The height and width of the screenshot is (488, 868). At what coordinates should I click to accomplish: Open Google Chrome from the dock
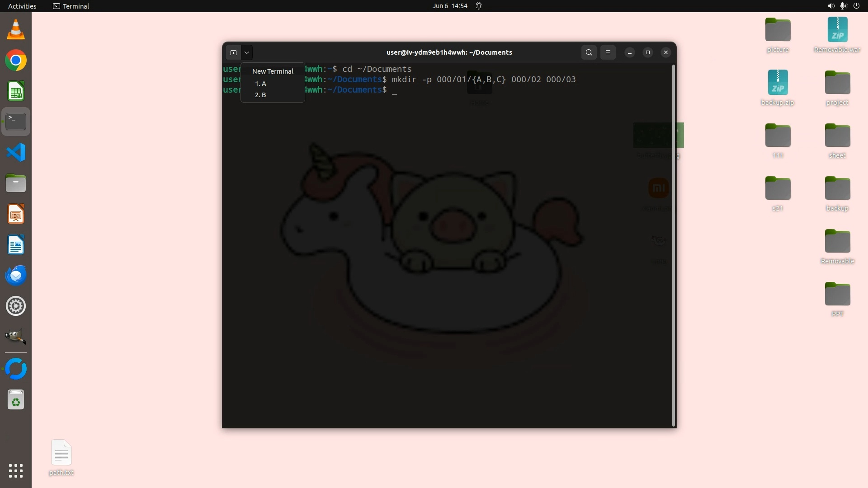point(16,61)
